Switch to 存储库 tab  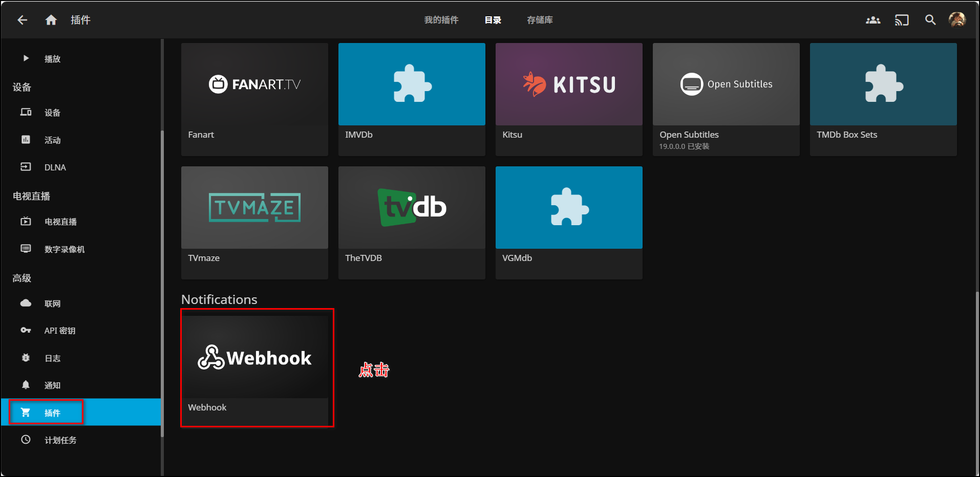coord(540,20)
